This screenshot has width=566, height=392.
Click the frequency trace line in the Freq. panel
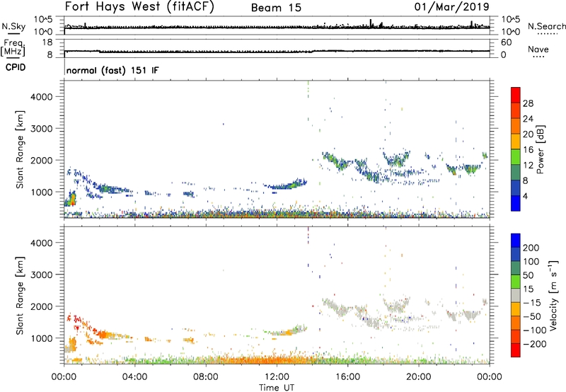(277, 51)
